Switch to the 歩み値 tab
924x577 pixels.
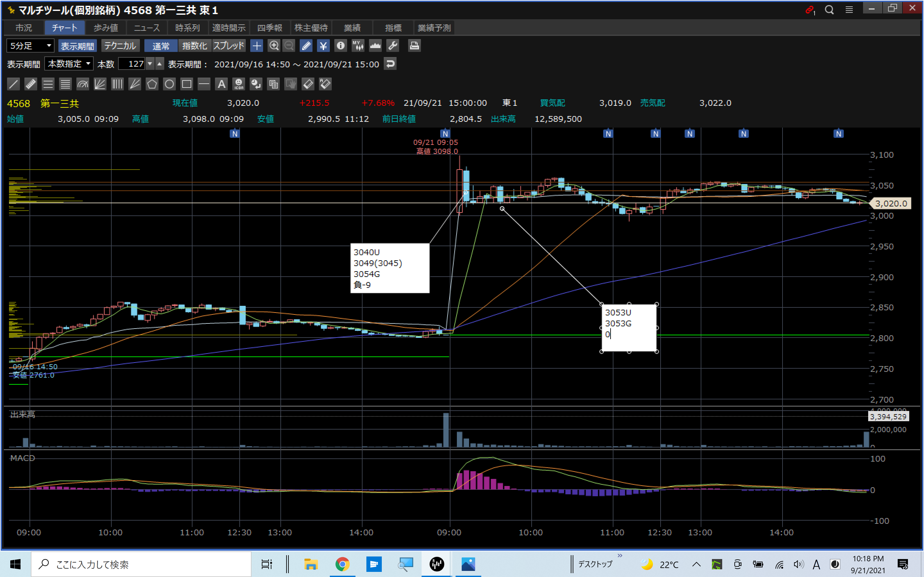pyautogui.click(x=106, y=28)
